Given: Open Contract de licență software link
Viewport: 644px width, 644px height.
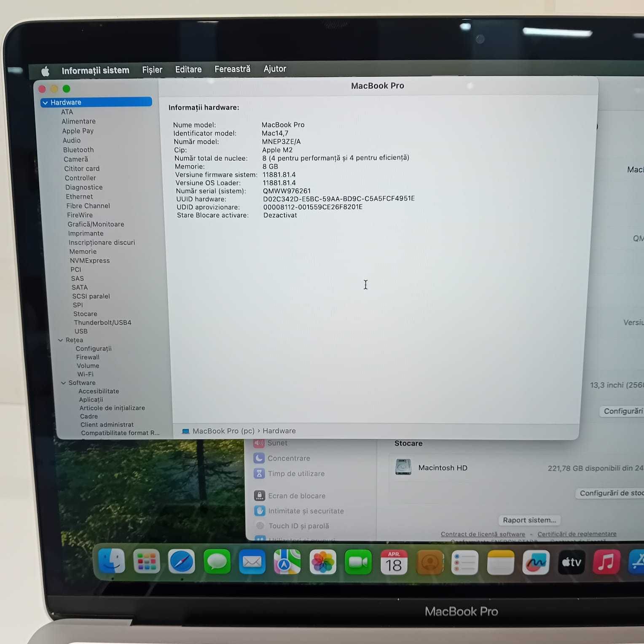Looking at the screenshot, I should click(483, 534).
